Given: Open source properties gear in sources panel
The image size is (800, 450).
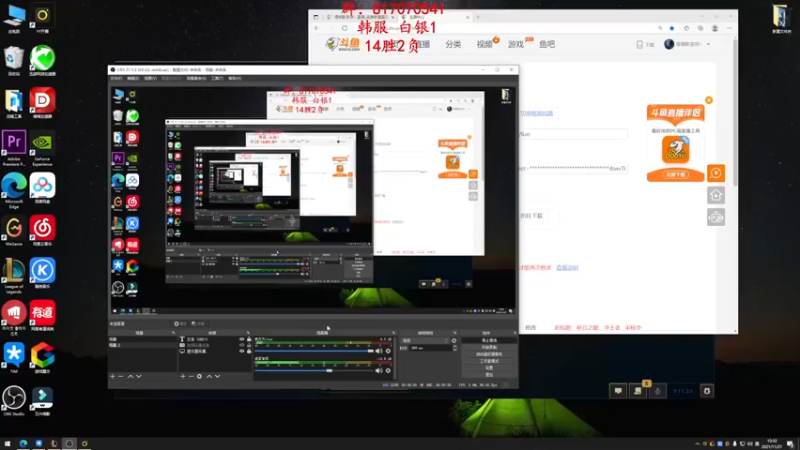Looking at the screenshot, I should [x=199, y=377].
